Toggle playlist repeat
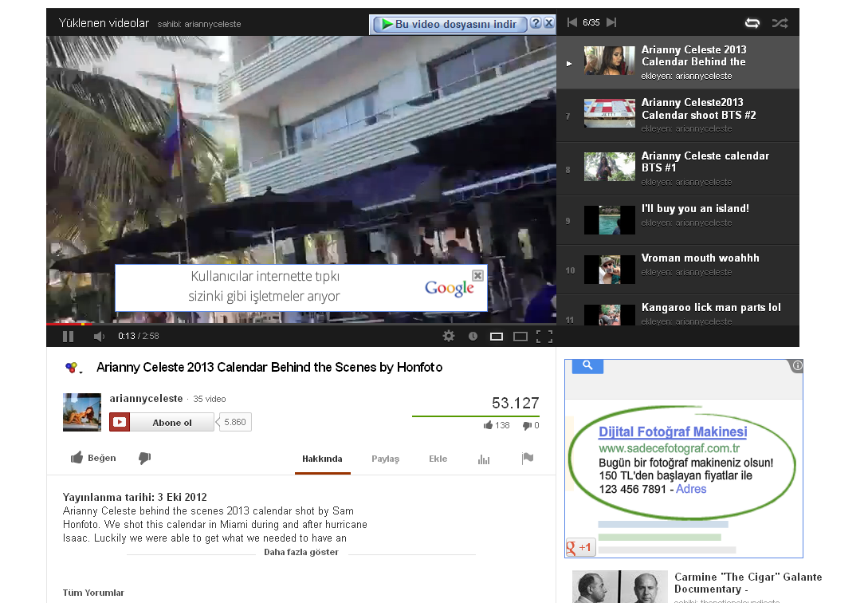 point(752,22)
